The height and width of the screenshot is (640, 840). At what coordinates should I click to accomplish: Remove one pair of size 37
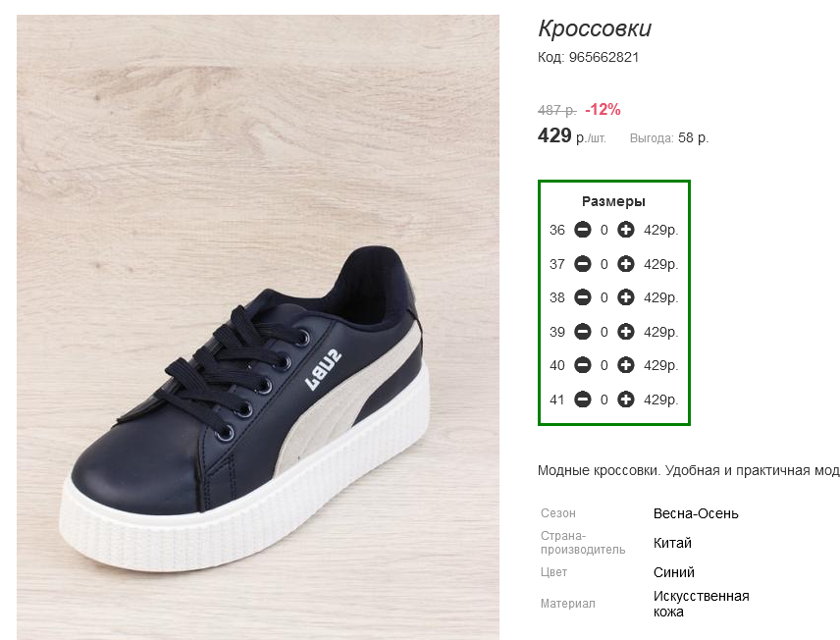582,264
